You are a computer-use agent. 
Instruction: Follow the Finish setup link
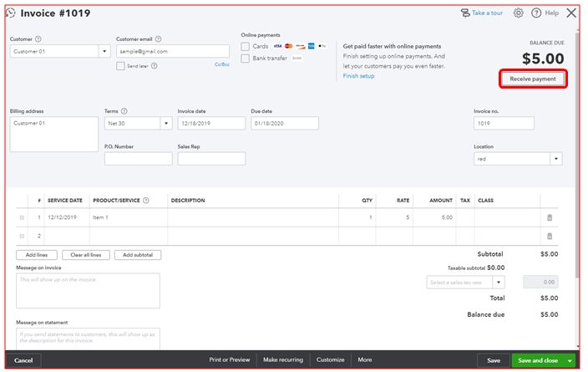coord(359,76)
